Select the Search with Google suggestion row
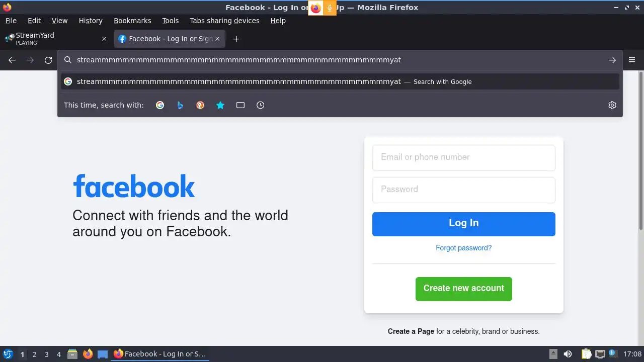Screen dimensions: 644x362 (340, 81)
